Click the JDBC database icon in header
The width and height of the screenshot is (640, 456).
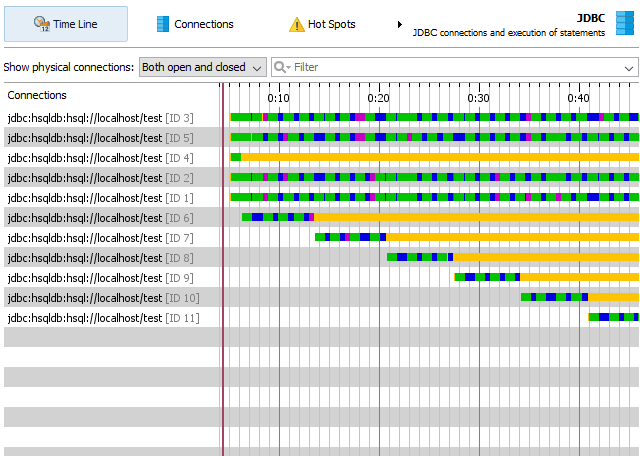pos(624,24)
